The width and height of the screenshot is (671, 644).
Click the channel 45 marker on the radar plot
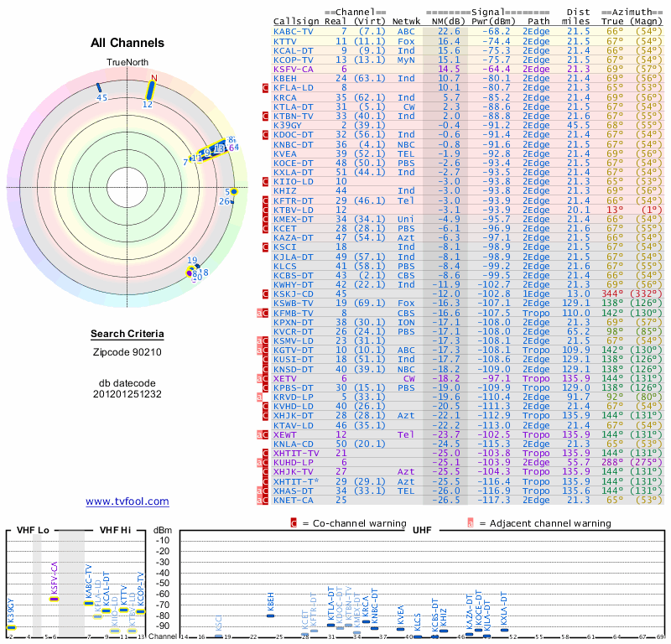coord(99,88)
